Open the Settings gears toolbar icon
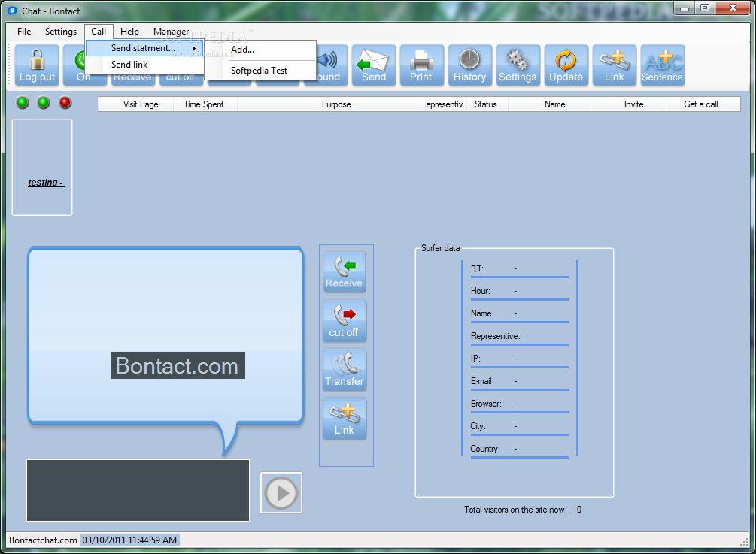Screen dimensions: 756x554 (x=518, y=65)
